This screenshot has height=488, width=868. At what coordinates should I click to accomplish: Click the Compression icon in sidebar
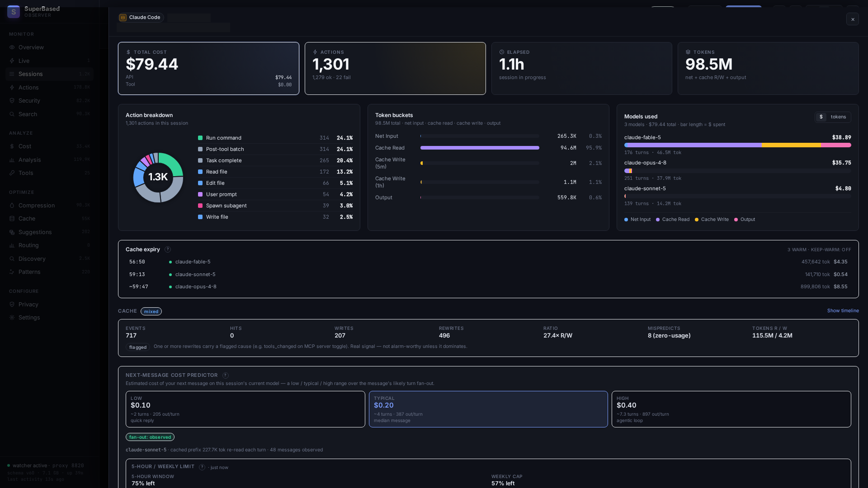point(12,206)
